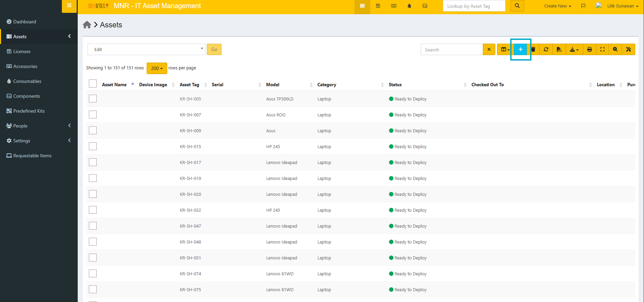Open Licenses in the sidebar
The height and width of the screenshot is (302, 644).
click(22, 51)
